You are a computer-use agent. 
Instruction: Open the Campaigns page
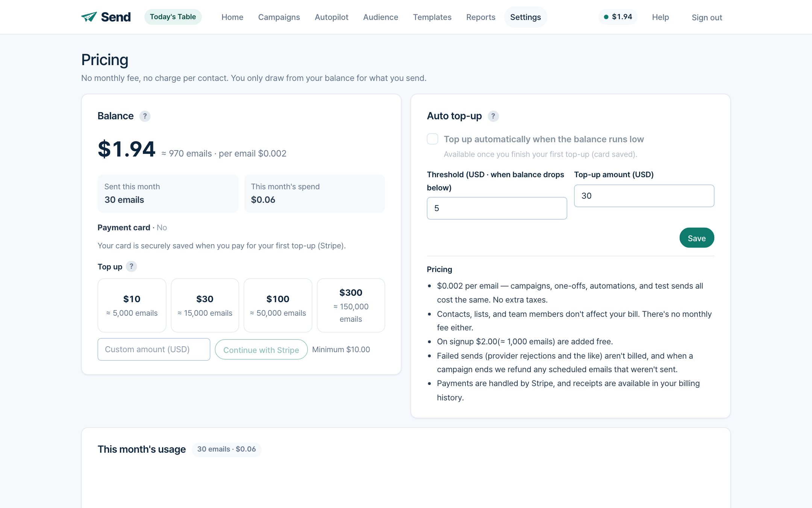(279, 17)
